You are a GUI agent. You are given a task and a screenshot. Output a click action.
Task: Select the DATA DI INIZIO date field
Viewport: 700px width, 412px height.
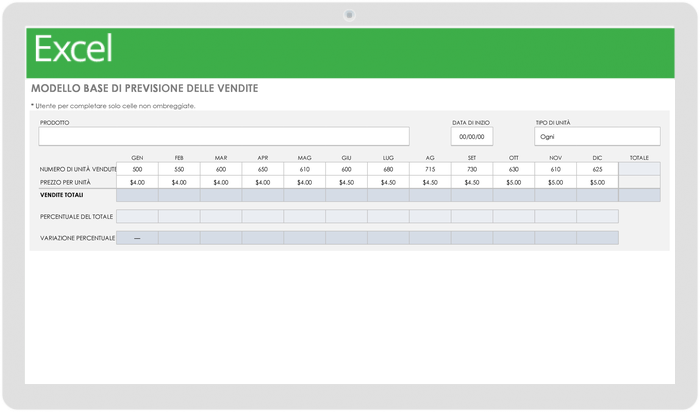coord(471,137)
